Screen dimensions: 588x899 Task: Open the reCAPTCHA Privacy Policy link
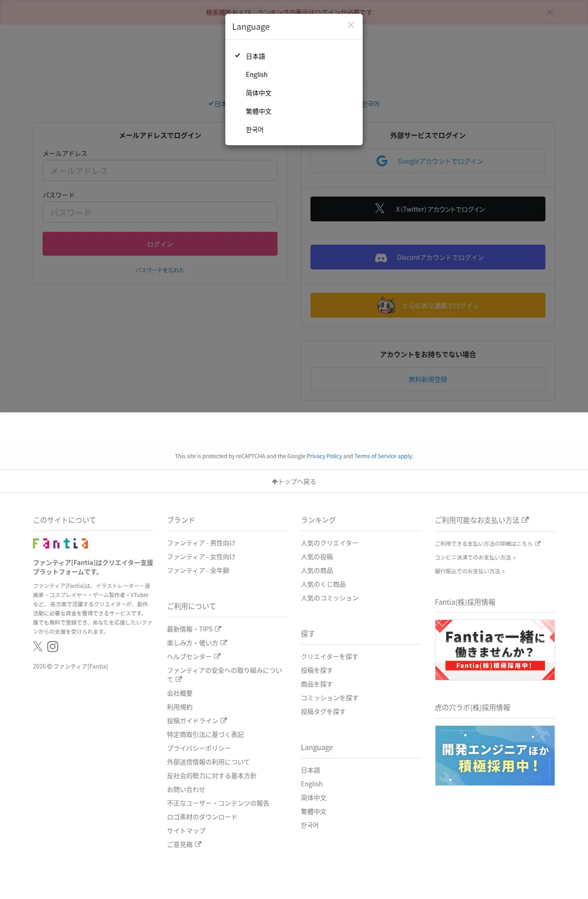point(324,456)
